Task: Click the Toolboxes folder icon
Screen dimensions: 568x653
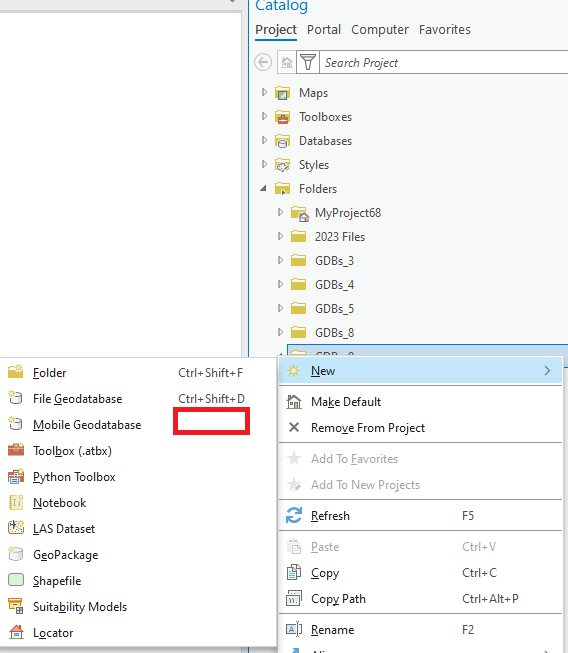Action: (x=282, y=117)
